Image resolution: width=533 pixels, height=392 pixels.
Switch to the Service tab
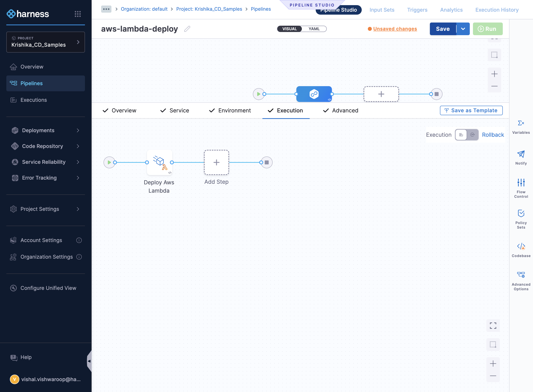point(175,110)
